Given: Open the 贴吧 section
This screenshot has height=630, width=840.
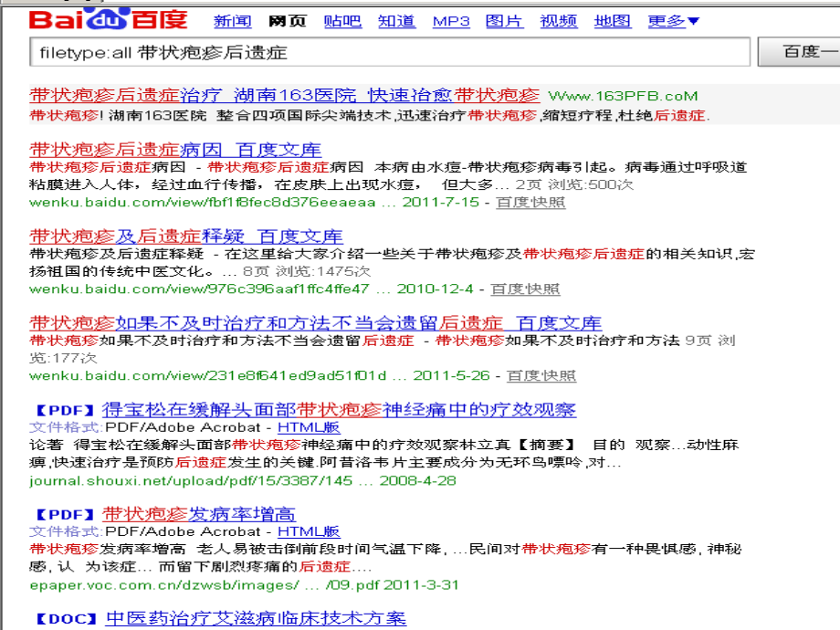Looking at the screenshot, I should coord(341,21).
